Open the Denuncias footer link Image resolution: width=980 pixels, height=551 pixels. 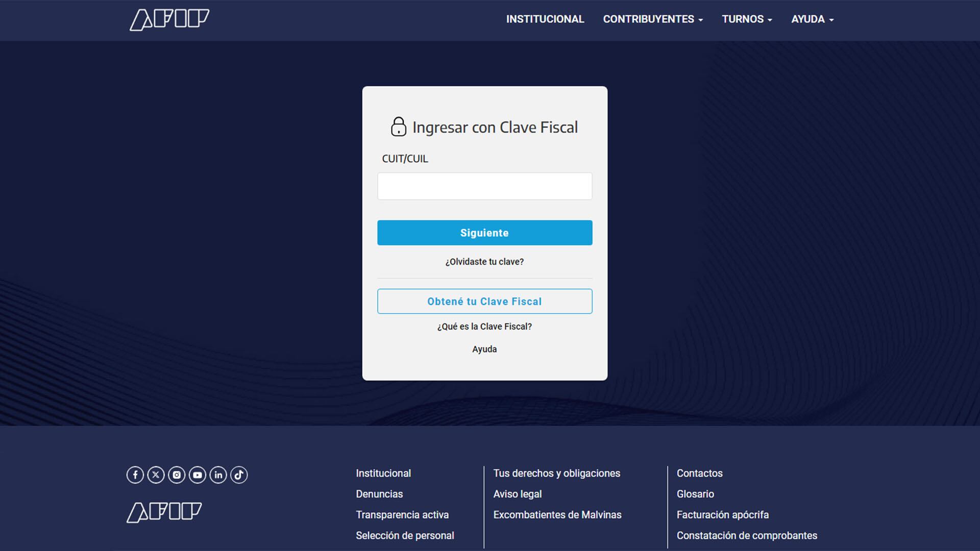point(379,494)
